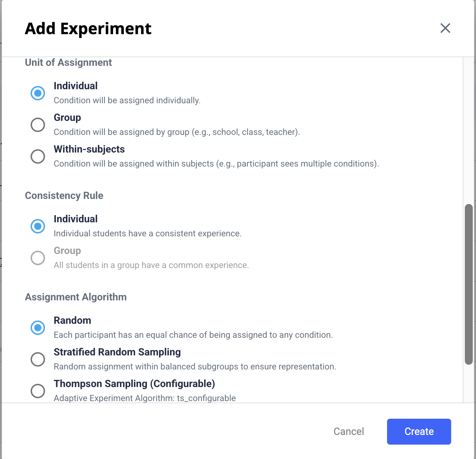Click "Individual students have a consistent experience" text
This screenshot has width=476, height=459.
point(148,233)
